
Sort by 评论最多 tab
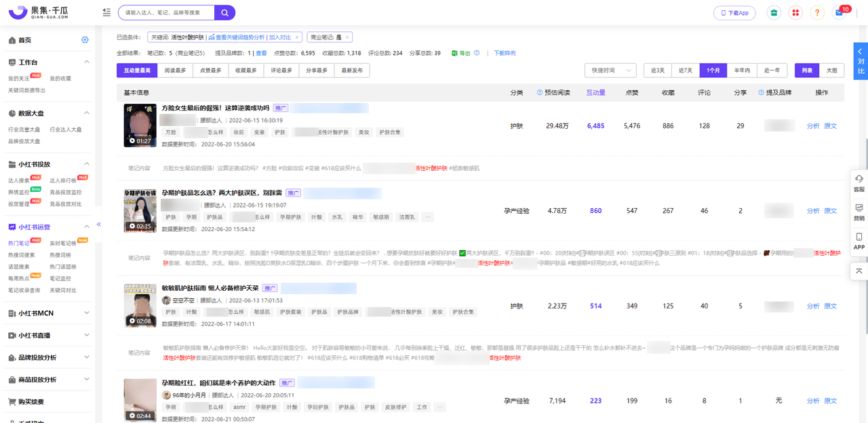[x=281, y=70]
